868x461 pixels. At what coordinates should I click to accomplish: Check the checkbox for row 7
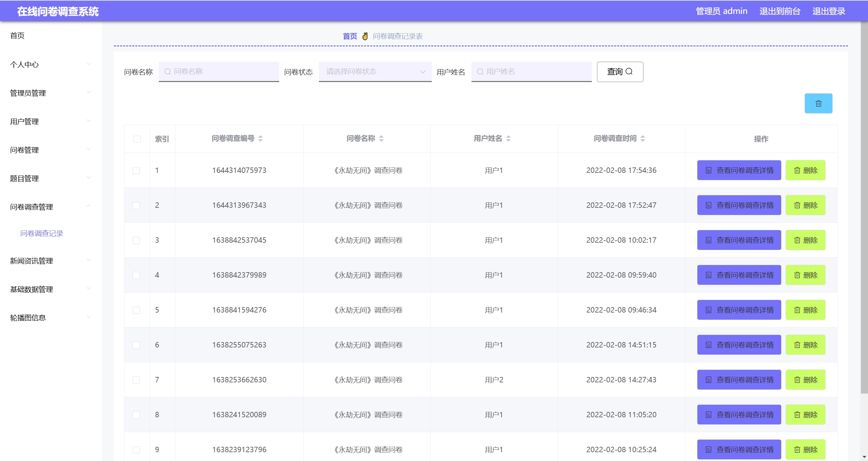tap(136, 380)
